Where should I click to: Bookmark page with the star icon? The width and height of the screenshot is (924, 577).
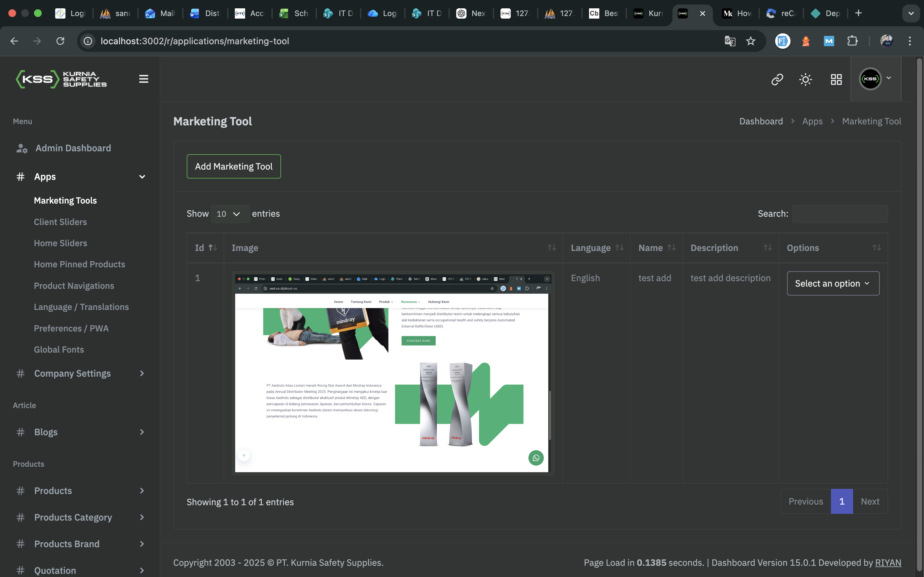point(751,41)
